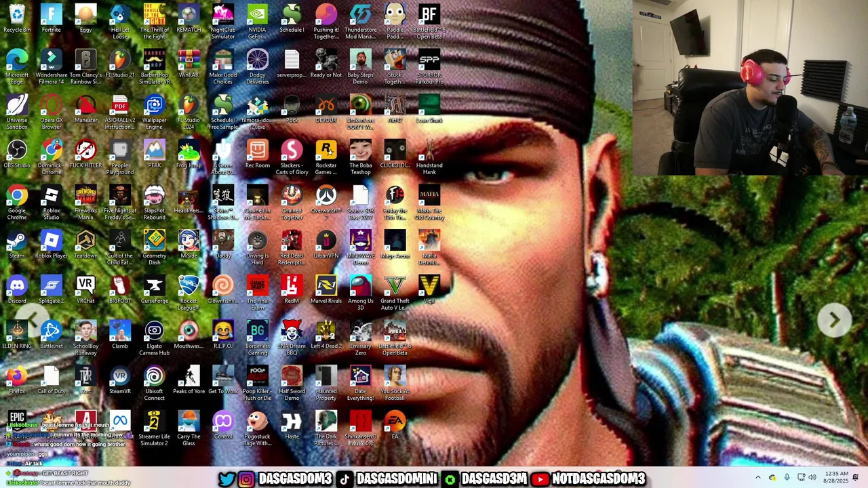The width and height of the screenshot is (868, 488).
Task: Launch the Fortnite shortcut
Action: point(52,18)
